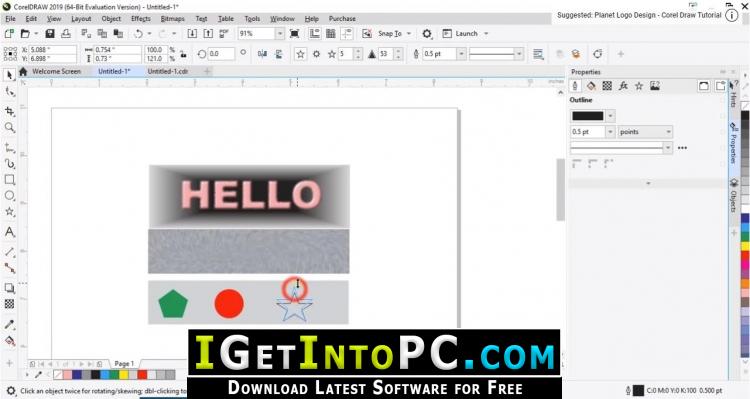Open the zoom level 91% dropdown
This screenshot has width=750, height=399.
click(280, 33)
